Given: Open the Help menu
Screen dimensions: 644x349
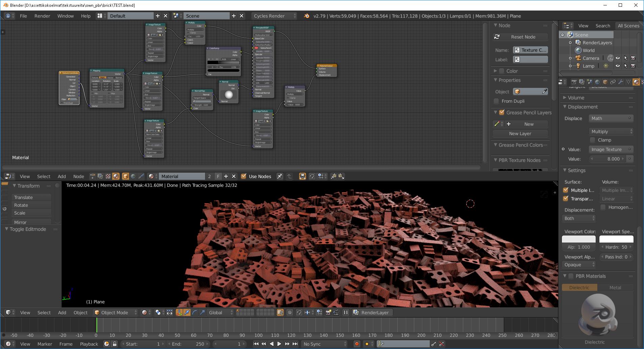Looking at the screenshot, I should (x=85, y=16).
